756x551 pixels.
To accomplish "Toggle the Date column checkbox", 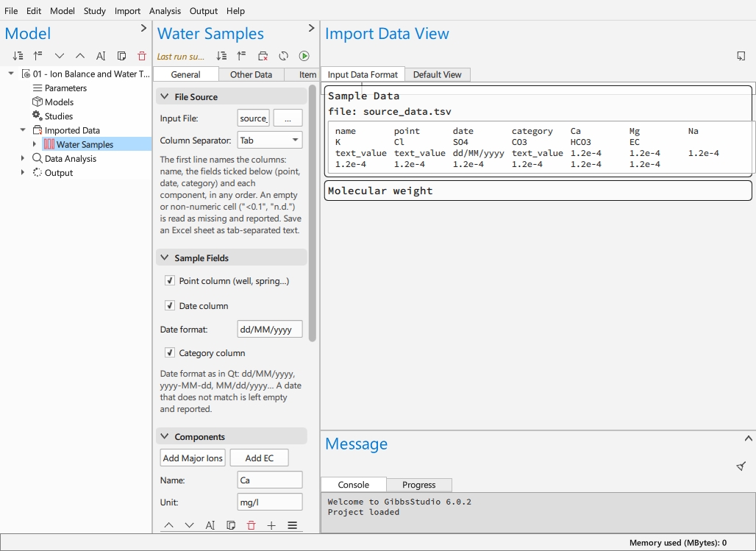I will (x=170, y=305).
